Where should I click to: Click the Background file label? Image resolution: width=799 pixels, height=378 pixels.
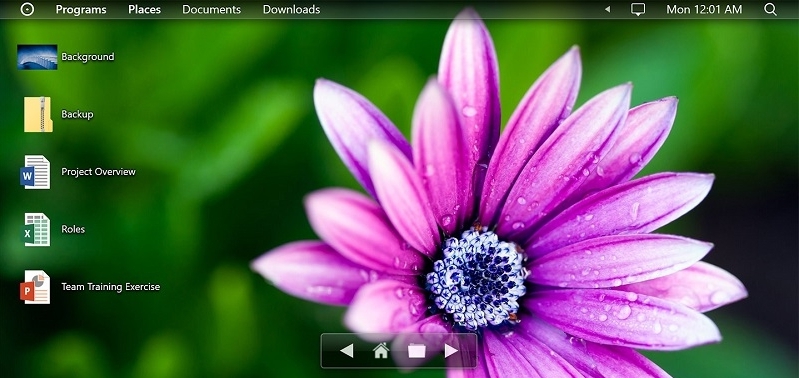[88, 57]
